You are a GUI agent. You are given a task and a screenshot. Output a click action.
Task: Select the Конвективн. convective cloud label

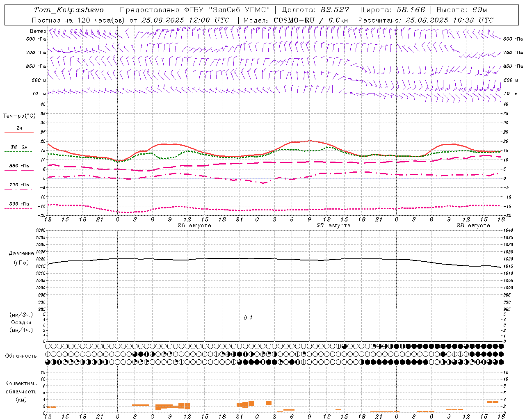tap(21, 383)
